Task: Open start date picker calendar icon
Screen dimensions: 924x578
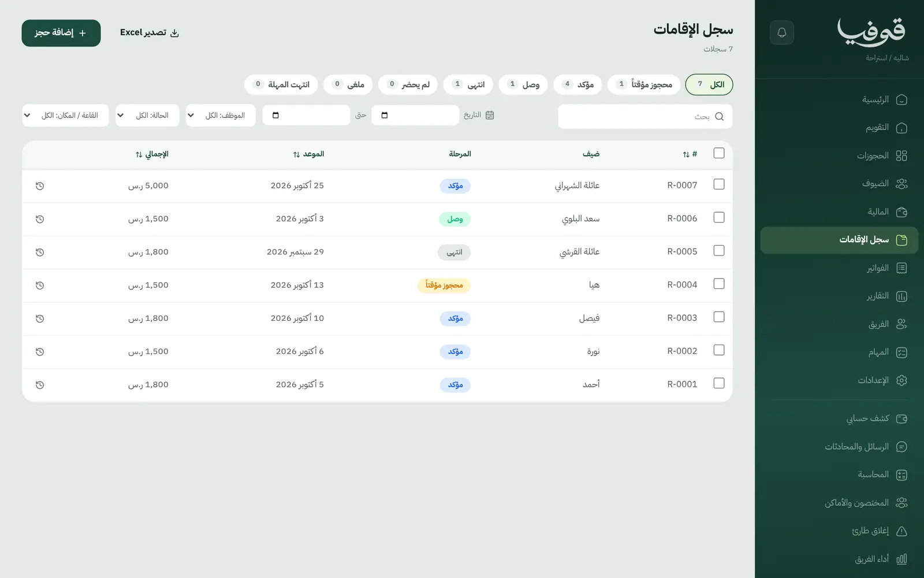Action: pos(385,115)
